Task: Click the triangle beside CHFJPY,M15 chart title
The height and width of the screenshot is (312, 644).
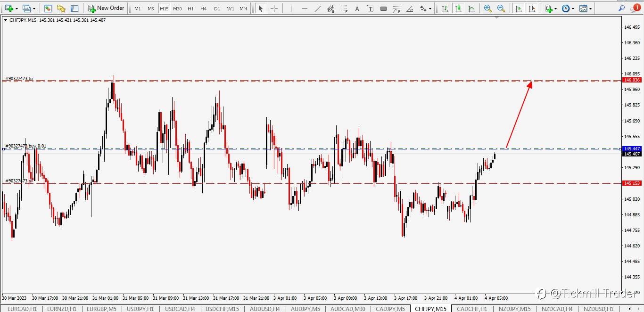Action: point(5,20)
